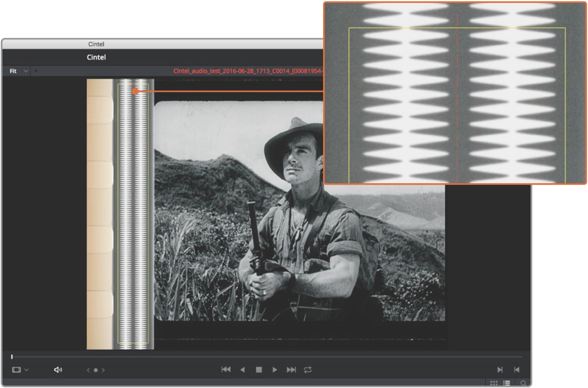Go to last frame of the clip

[291, 370]
